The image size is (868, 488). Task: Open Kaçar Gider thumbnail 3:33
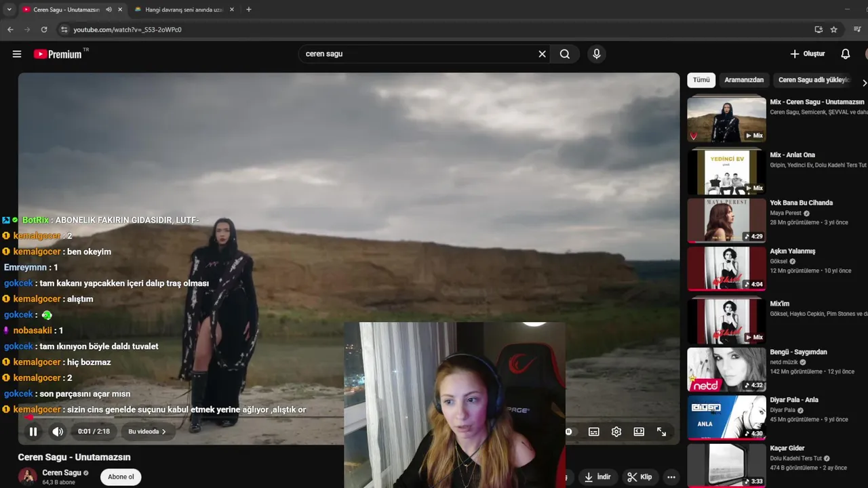(x=726, y=465)
